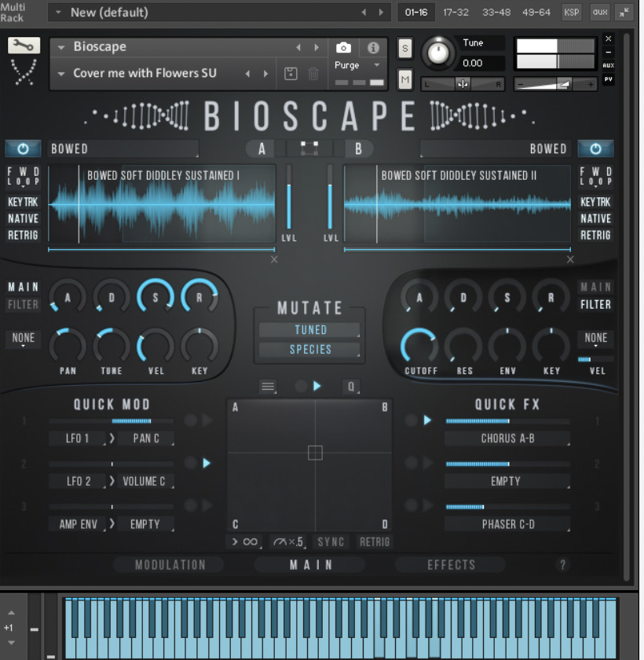
Task: Toggle the power button for layer A
Action: pyautogui.click(x=23, y=148)
